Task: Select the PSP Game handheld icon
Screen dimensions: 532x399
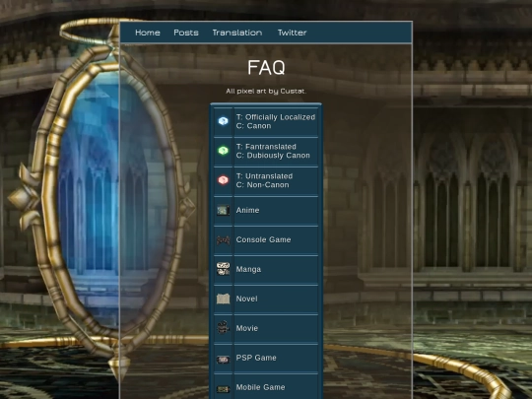Action: click(x=224, y=359)
